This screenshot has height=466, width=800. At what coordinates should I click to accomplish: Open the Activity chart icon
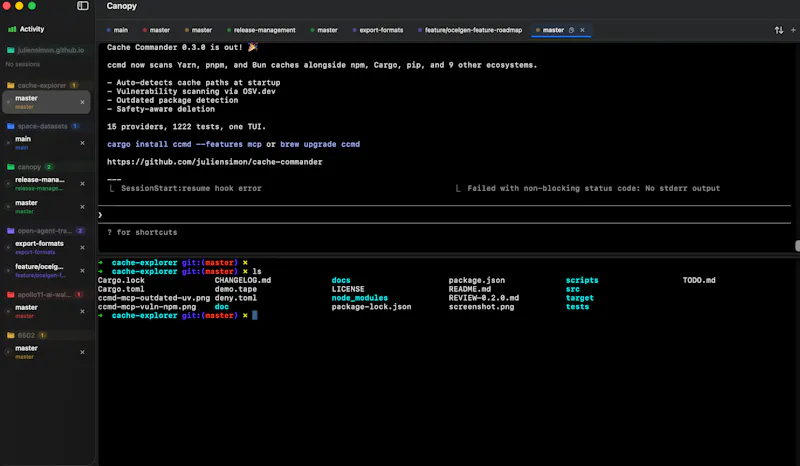pyautogui.click(x=12, y=29)
